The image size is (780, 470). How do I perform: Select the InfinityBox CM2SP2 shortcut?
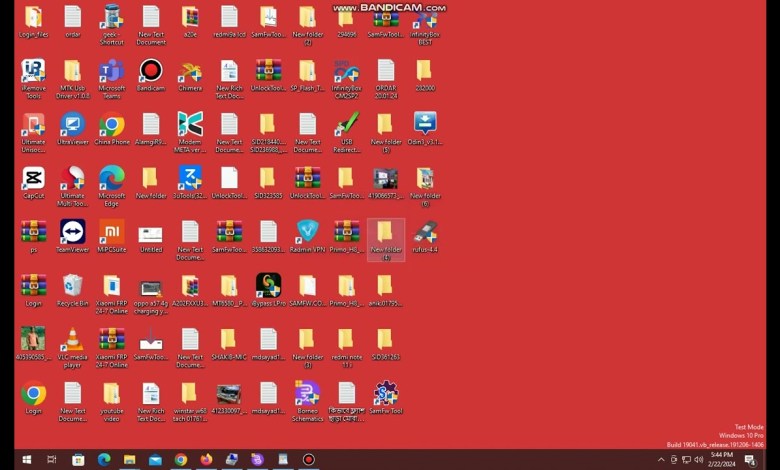click(347, 79)
